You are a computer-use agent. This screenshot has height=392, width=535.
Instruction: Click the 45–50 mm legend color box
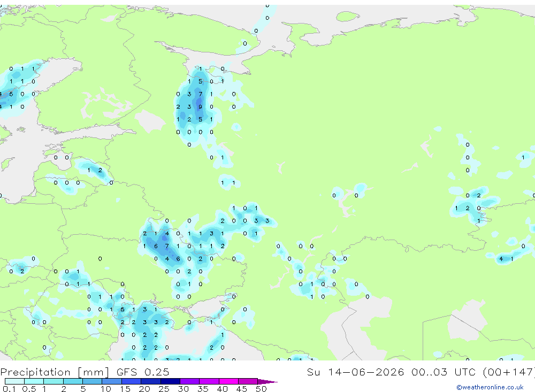(248, 381)
